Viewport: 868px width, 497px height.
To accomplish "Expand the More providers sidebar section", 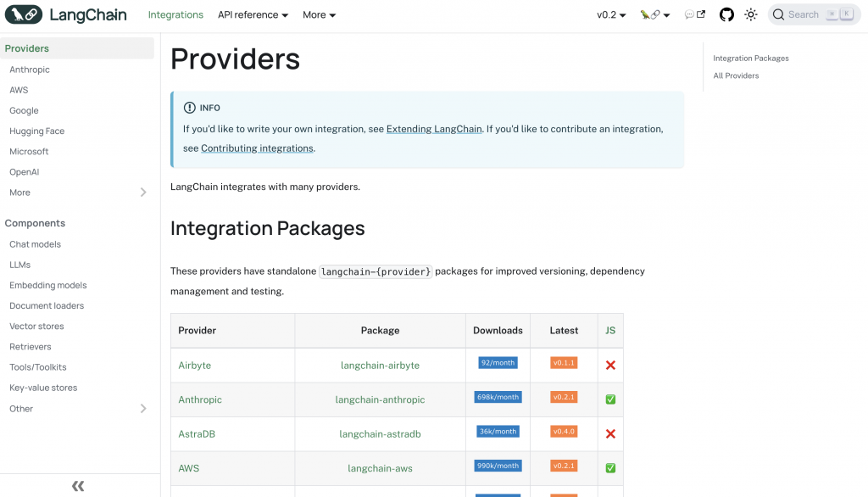I will point(143,193).
